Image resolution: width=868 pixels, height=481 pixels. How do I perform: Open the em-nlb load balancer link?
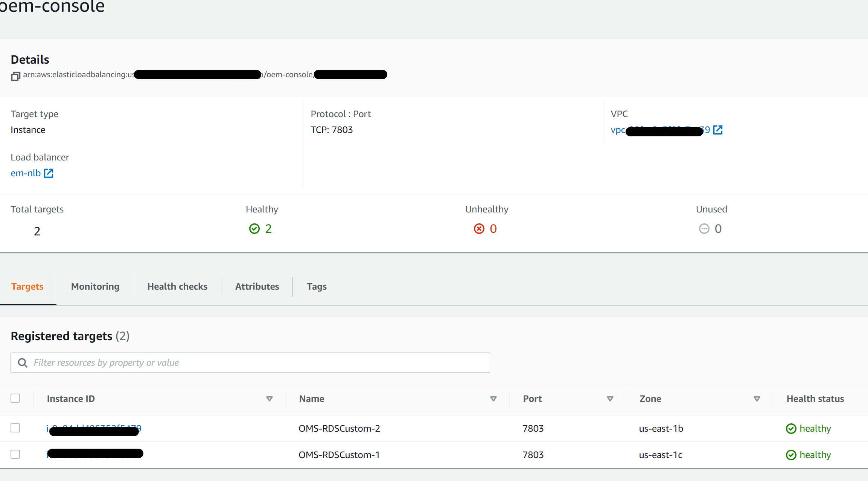click(26, 173)
